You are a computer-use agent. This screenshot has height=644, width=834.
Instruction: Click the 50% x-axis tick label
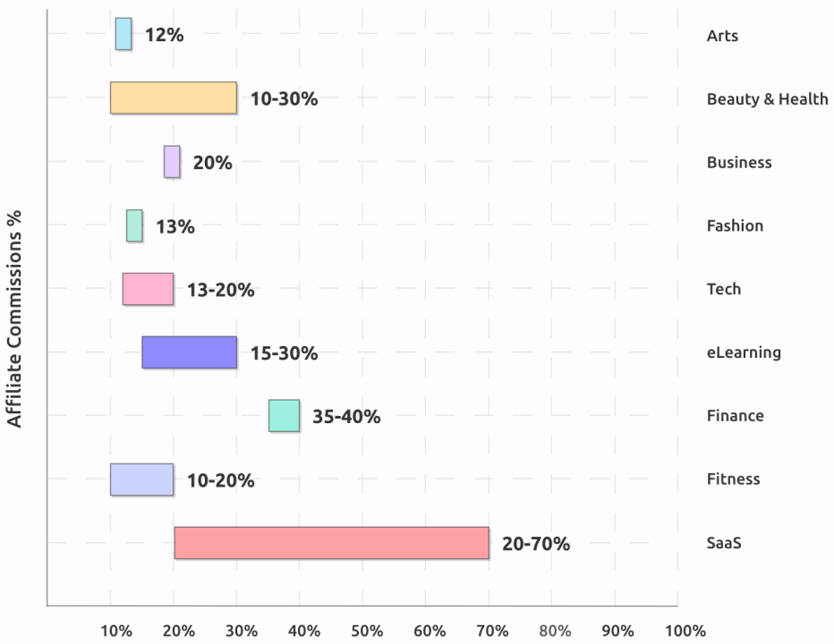coord(367,630)
